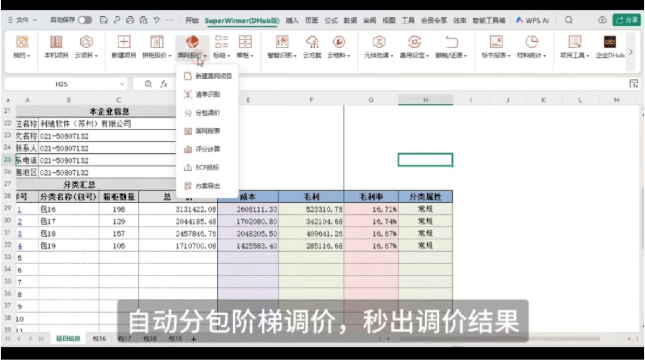
Task: Open the 包18 sheet tab
Action: click(x=150, y=339)
